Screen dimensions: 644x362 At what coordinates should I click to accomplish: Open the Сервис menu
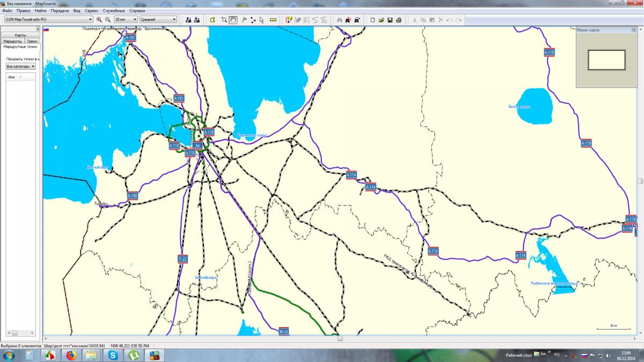[91, 11]
